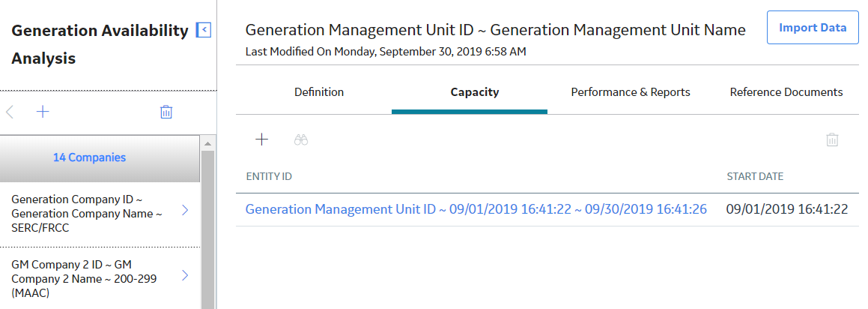Sort by the ENTITY ID column header
This screenshot has height=309, width=868.
click(269, 177)
